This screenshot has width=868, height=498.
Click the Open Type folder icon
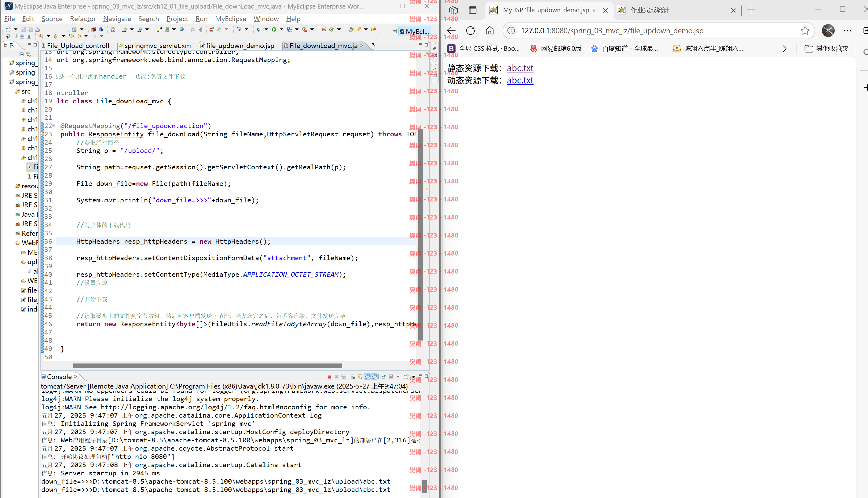click(x=351, y=29)
